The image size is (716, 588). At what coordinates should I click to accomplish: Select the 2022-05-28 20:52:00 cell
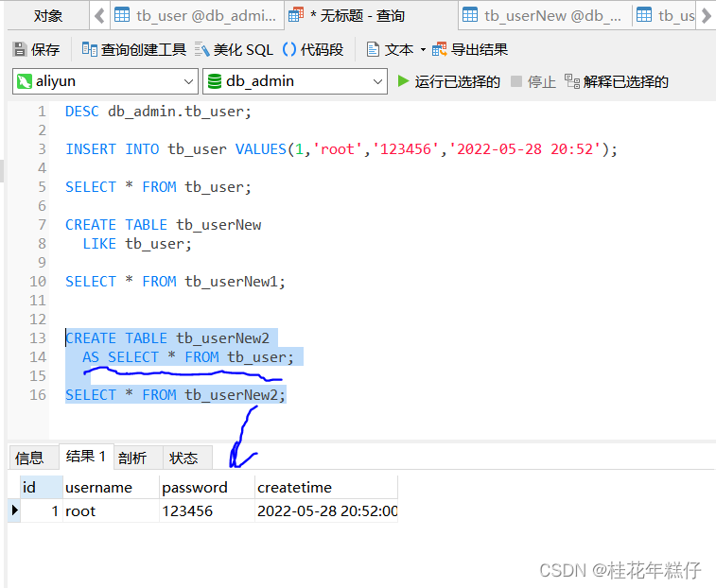[x=326, y=510]
